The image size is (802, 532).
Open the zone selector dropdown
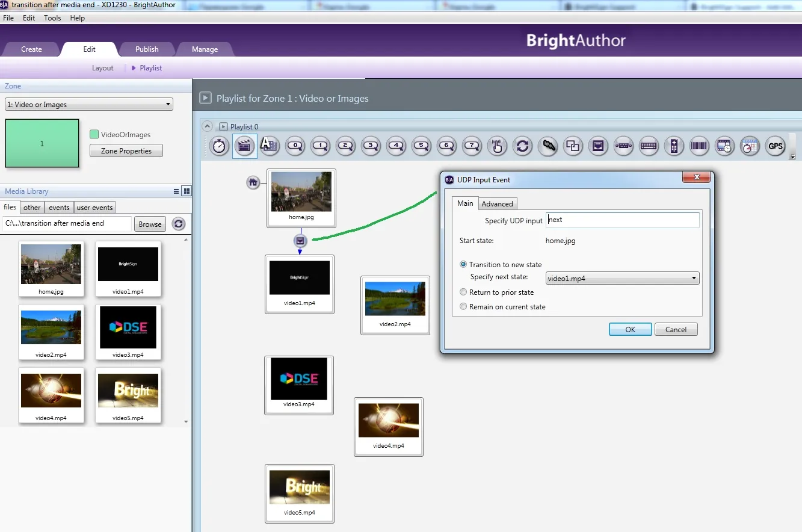[89, 104]
